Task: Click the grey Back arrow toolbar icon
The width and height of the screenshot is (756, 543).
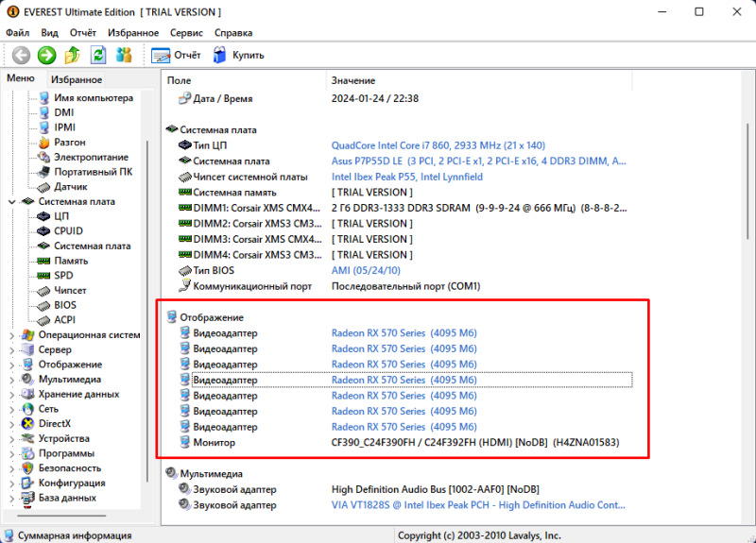Action: [x=21, y=56]
